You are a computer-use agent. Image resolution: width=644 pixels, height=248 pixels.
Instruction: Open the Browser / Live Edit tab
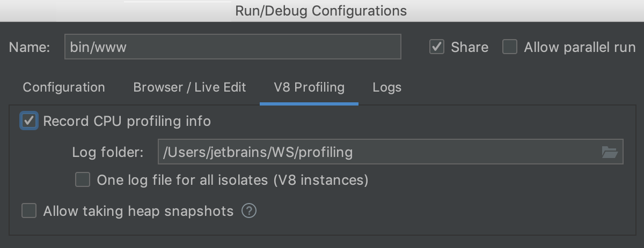pyautogui.click(x=189, y=87)
